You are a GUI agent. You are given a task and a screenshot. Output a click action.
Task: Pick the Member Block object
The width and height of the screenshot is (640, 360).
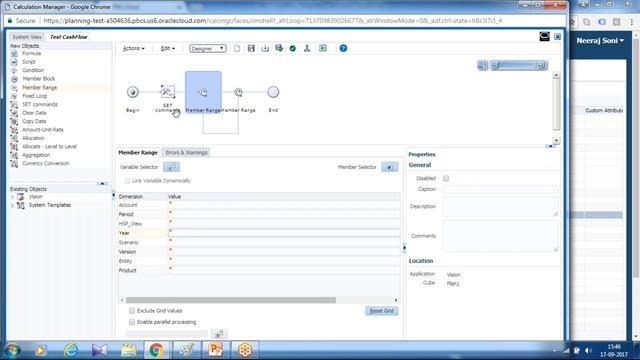click(38, 79)
